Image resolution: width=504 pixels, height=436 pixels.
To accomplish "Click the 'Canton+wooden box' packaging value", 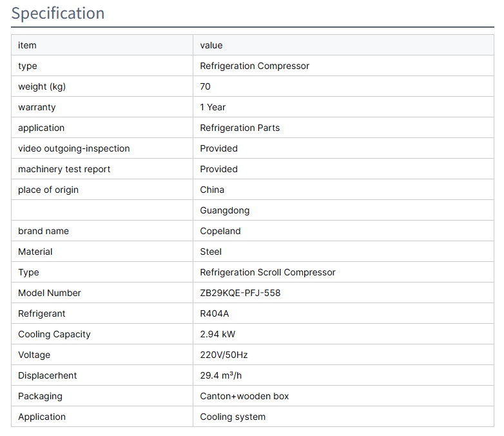I will pos(244,396).
